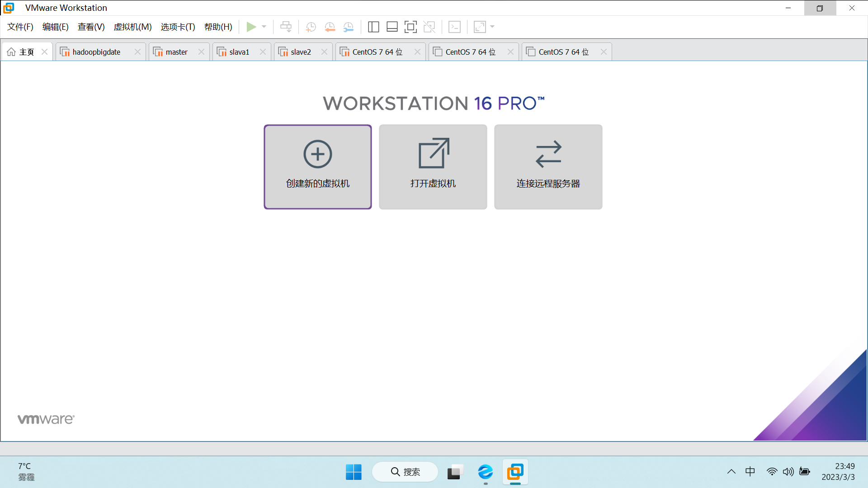Toggle the library sidebar panel icon
The width and height of the screenshot is (868, 488).
[x=373, y=27]
